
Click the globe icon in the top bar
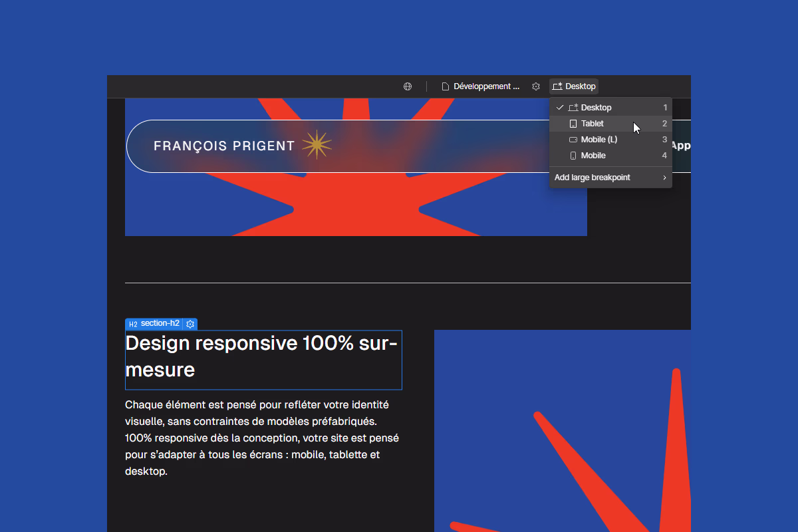point(408,86)
